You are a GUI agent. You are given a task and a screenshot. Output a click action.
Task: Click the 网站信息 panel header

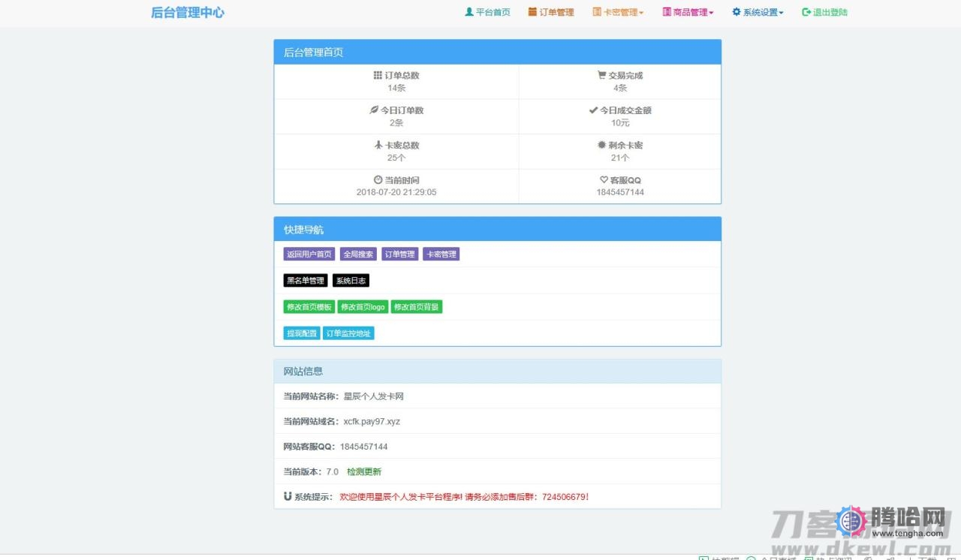(x=498, y=372)
